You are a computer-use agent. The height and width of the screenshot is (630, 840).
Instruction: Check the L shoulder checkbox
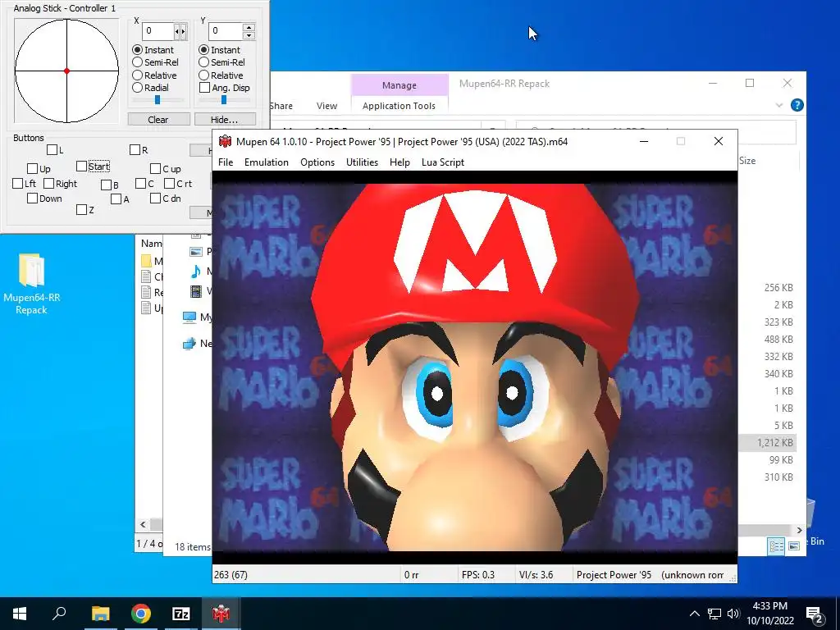coord(52,150)
